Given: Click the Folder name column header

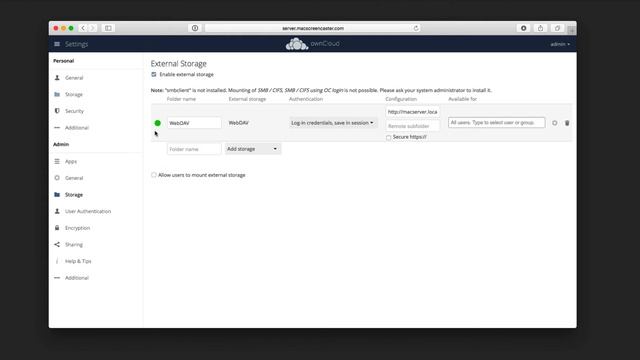Looking at the screenshot, I should coord(181,99).
